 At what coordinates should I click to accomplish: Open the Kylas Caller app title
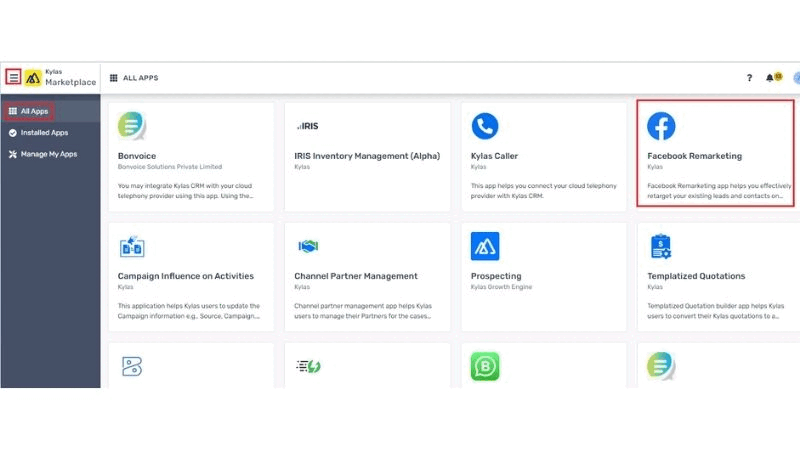click(494, 156)
